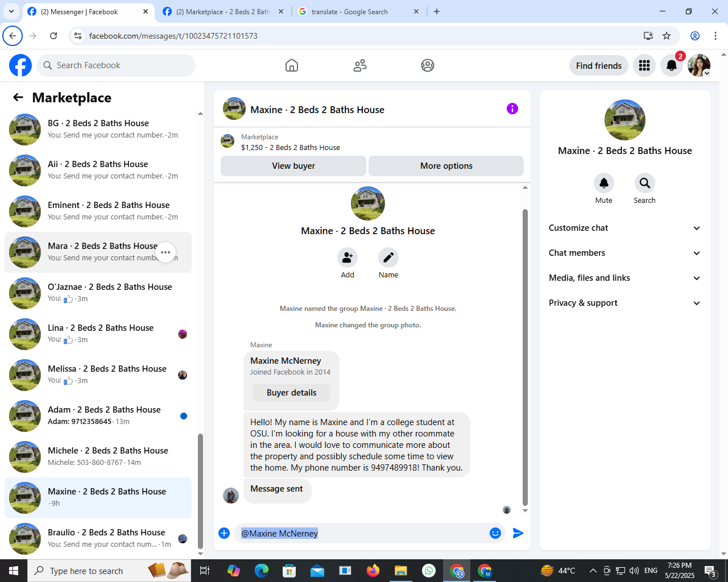Click the Add people icon

click(348, 257)
